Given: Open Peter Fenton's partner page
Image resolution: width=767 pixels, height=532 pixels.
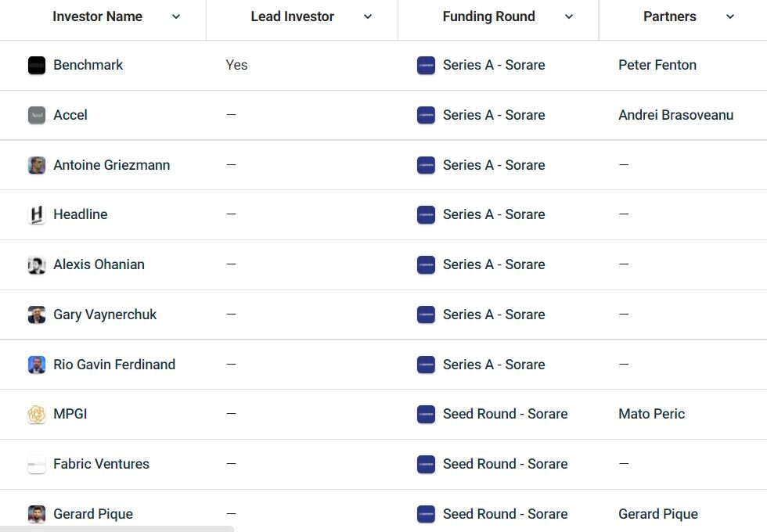Looking at the screenshot, I should [657, 65].
